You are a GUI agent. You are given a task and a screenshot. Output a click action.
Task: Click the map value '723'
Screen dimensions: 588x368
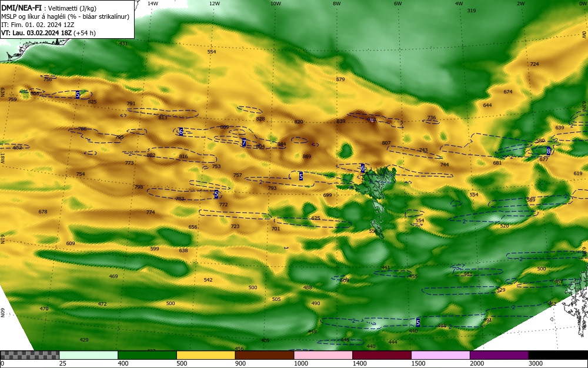click(x=235, y=226)
